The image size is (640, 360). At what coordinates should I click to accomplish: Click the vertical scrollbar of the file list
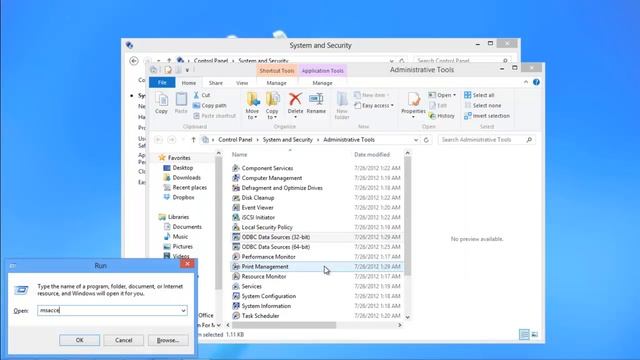(407, 216)
